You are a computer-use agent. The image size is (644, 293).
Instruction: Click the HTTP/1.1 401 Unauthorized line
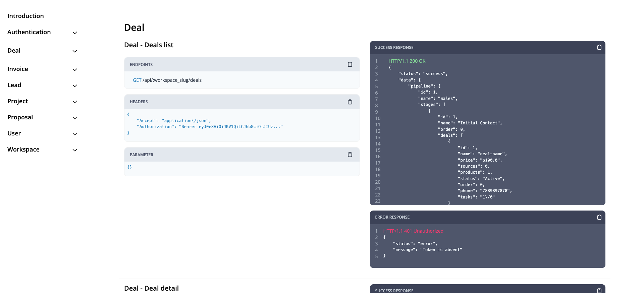pos(413,231)
